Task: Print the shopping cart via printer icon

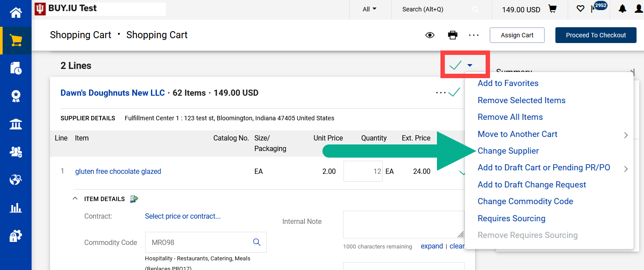Action: pyautogui.click(x=453, y=35)
